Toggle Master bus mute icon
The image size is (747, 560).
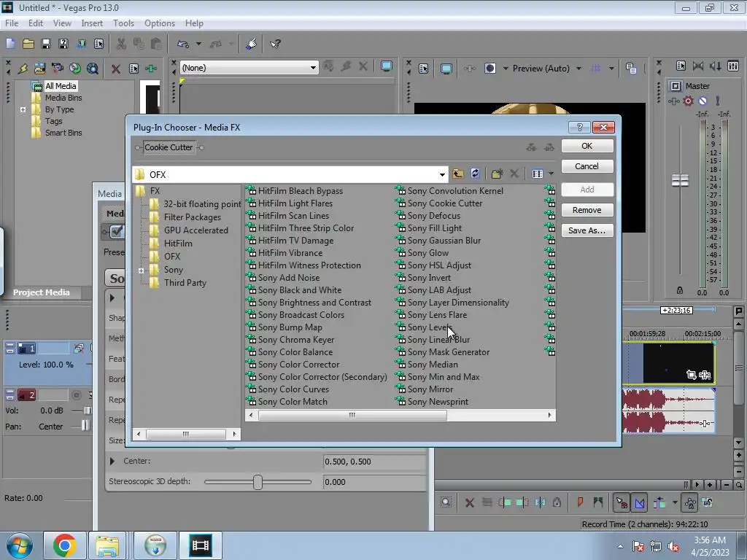click(703, 101)
